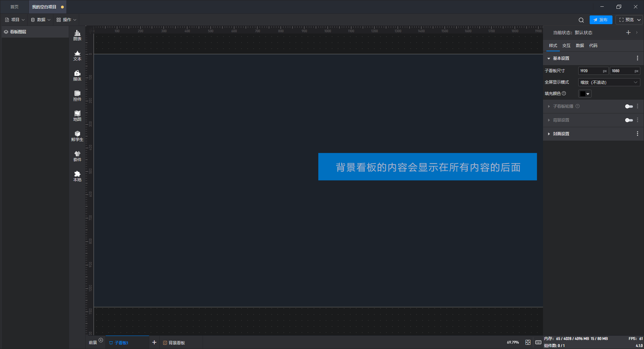Open the 项目 dropdown menu
The width and height of the screenshot is (644, 349).
tap(15, 20)
